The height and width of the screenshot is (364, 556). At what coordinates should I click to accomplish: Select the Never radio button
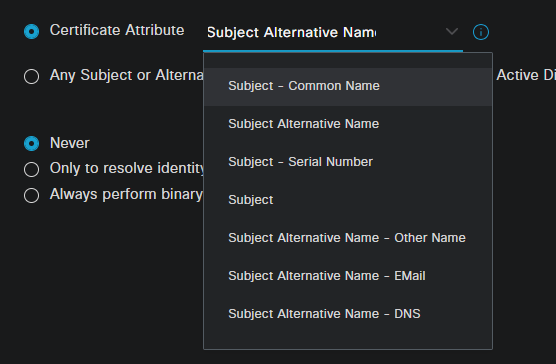pyautogui.click(x=32, y=144)
